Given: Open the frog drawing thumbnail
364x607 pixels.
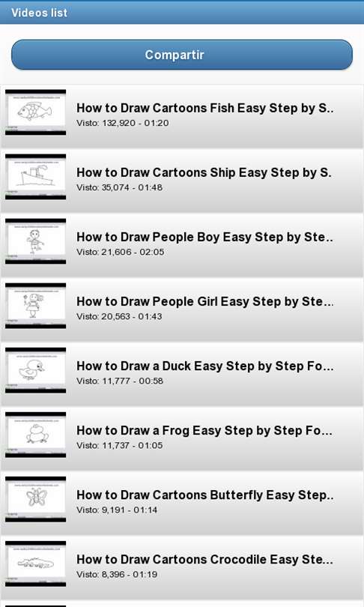Looking at the screenshot, I should pos(36,435).
